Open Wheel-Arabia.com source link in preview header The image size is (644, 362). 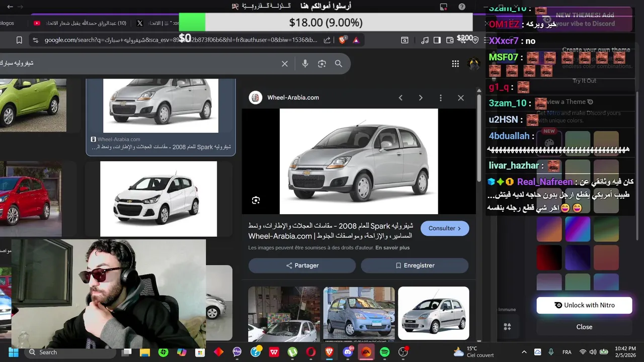[x=293, y=98]
